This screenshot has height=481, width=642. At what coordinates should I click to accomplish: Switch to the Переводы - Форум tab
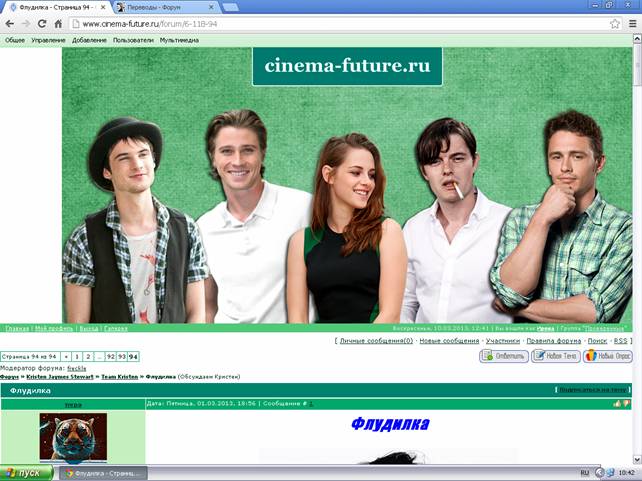[x=166, y=7]
